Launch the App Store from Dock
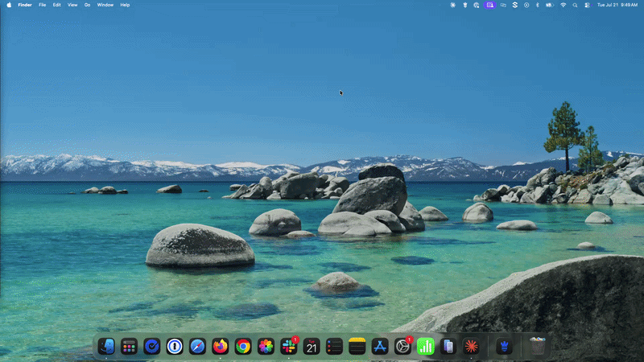 pos(380,347)
